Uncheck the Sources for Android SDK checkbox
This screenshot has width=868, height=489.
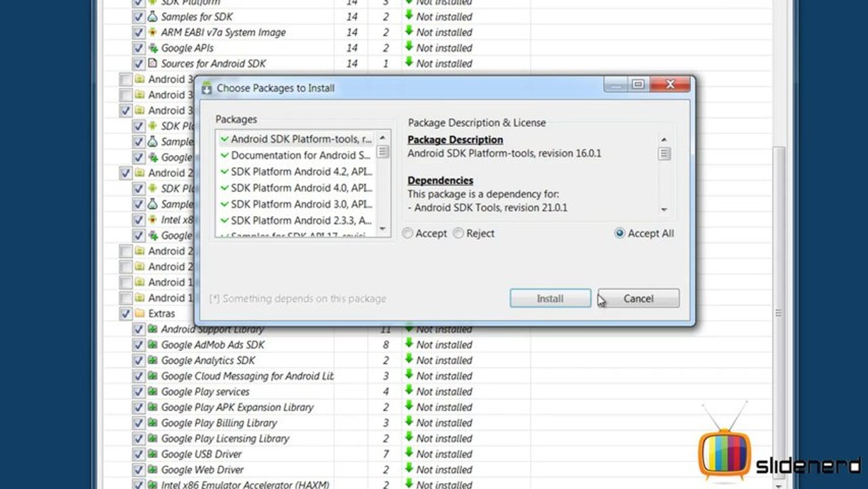pyautogui.click(x=138, y=64)
